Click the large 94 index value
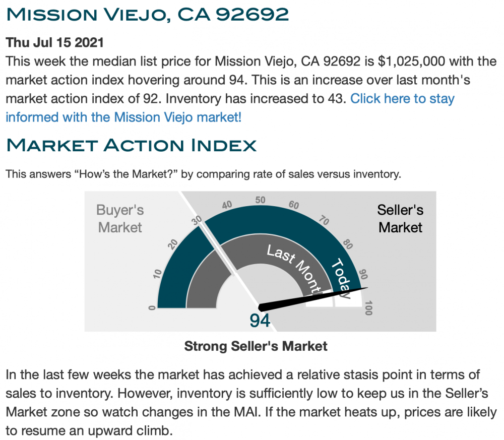 tap(260, 321)
